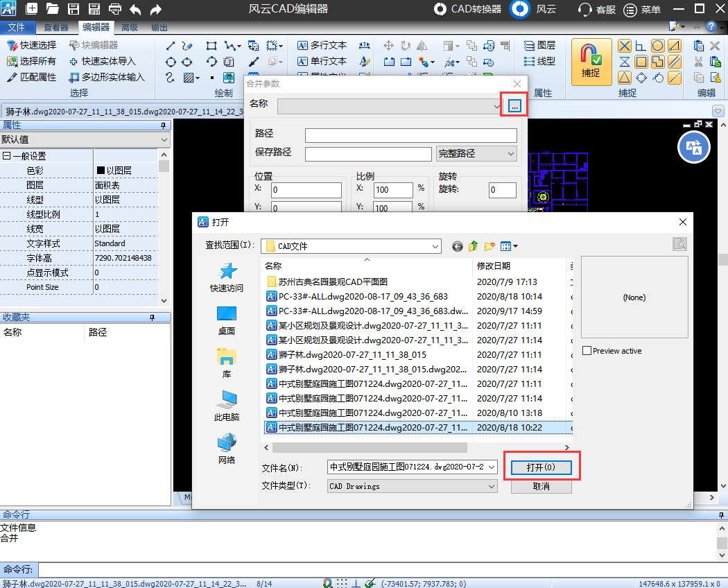
Task: Click the 风云 account button
Action: click(533, 9)
